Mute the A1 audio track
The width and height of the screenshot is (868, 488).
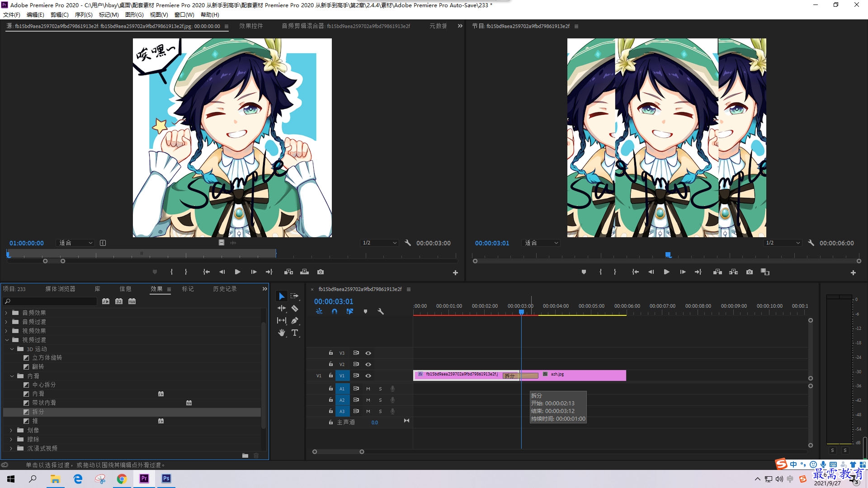tap(368, 389)
